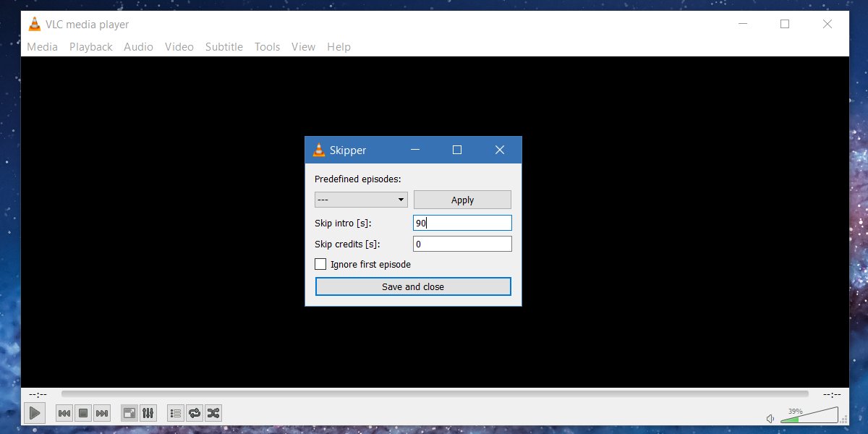Open the Playback menu
Image resolution: width=868 pixels, height=434 pixels.
(x=91, y=47)
